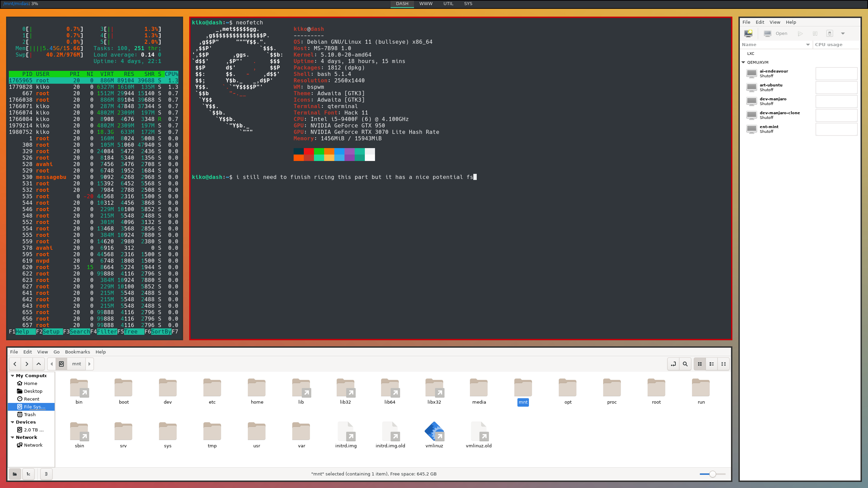Click the back navigation arrow

(x=15, y=364)
